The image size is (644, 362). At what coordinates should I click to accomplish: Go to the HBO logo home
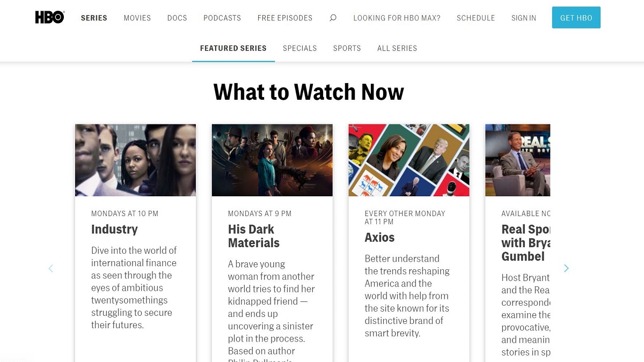[x=50, y=18]
